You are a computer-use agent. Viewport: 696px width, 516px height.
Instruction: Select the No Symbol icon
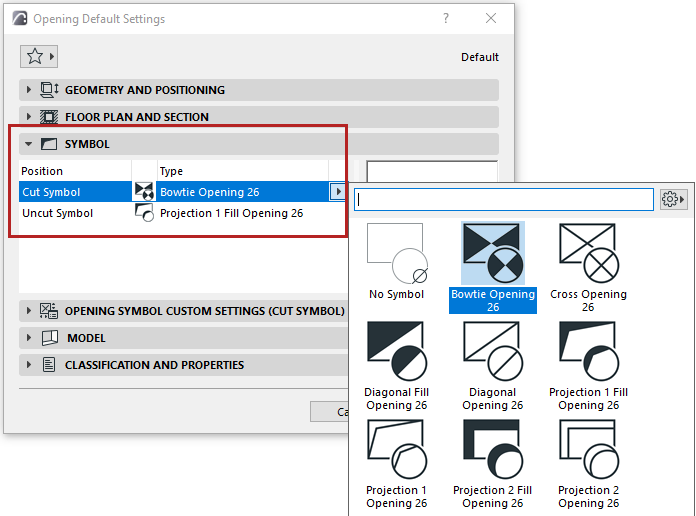(x=397, y=254)
